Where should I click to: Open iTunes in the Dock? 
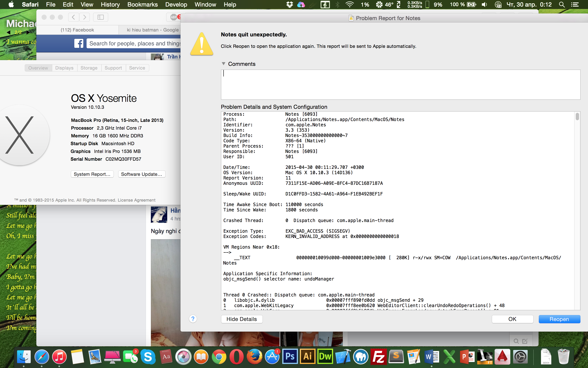coord(59,357)
